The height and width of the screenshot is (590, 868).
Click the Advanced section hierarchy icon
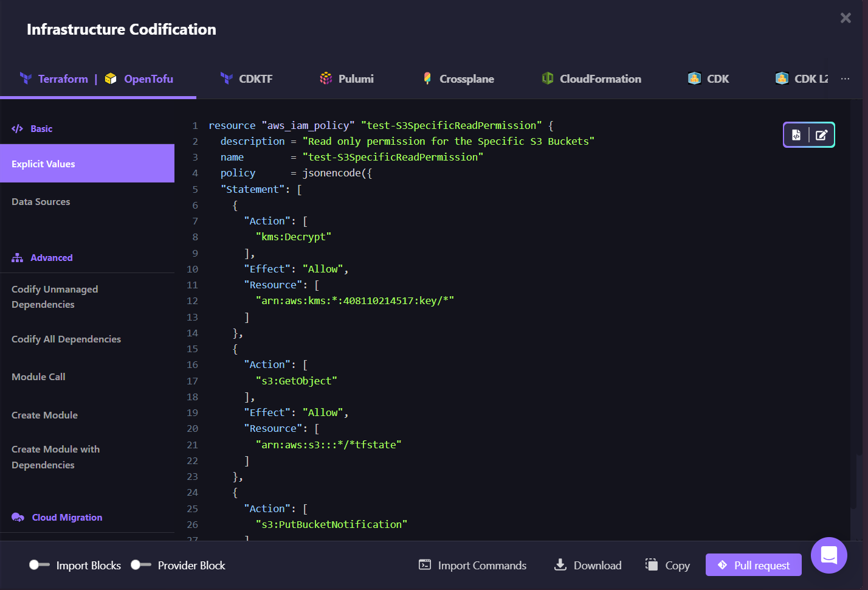point(17,257)
